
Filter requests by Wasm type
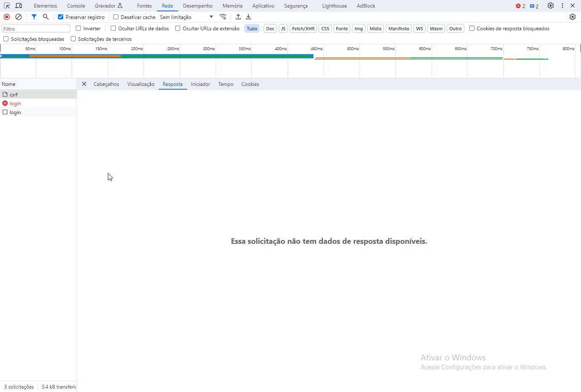click(x=436, y=29)
